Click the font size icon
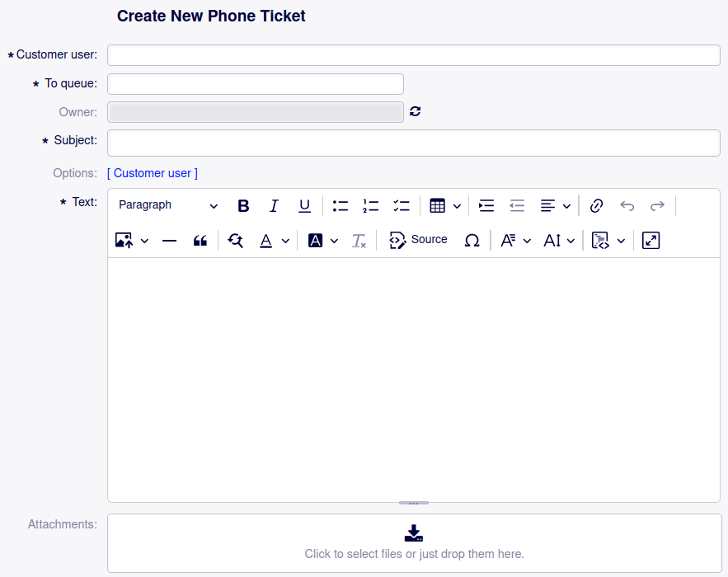728x577 pixels. tap(552, 241)
